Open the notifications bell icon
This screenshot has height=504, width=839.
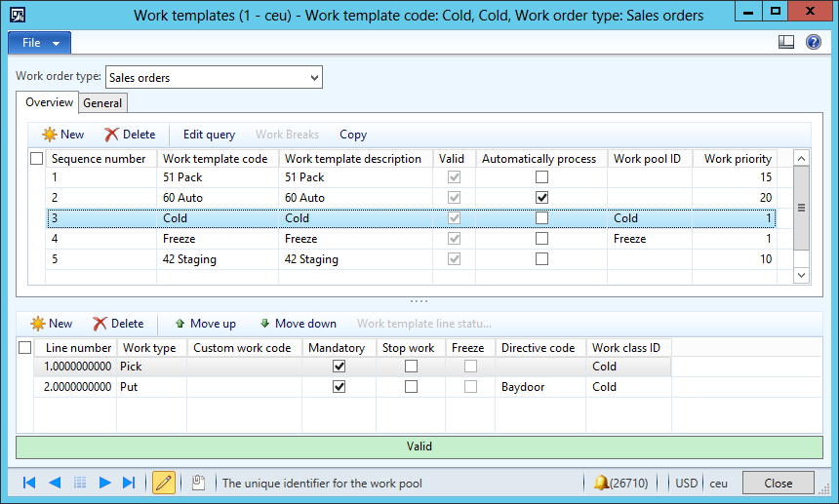[602, 483]
